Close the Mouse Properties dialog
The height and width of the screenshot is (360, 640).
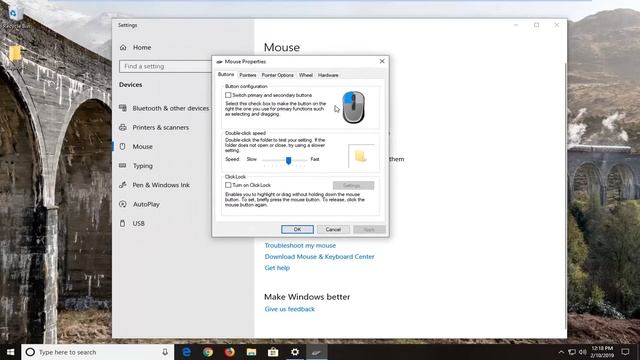click(x=382, y=61)
